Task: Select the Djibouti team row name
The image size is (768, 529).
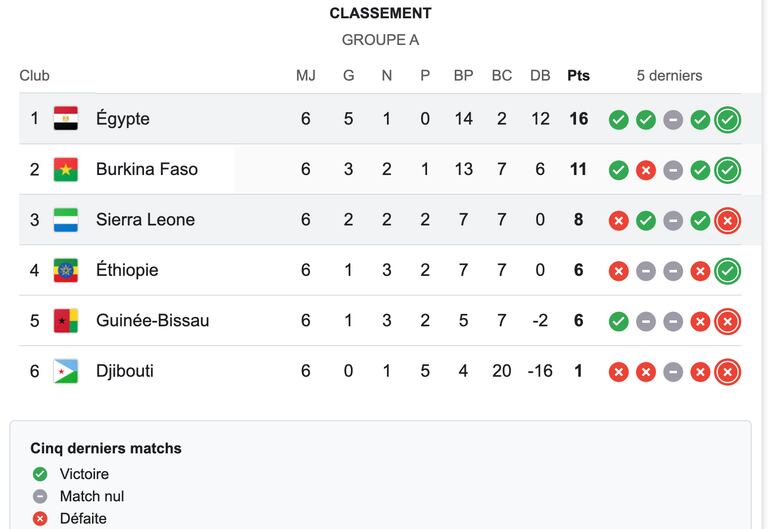Action: [125, 371]
